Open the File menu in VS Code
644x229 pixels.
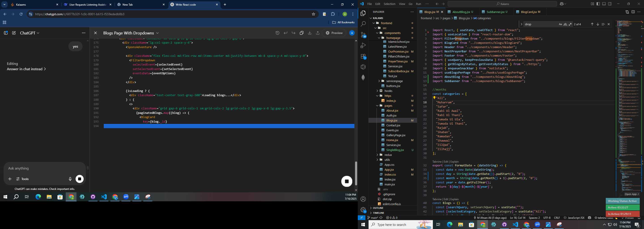tap(369, 4)
